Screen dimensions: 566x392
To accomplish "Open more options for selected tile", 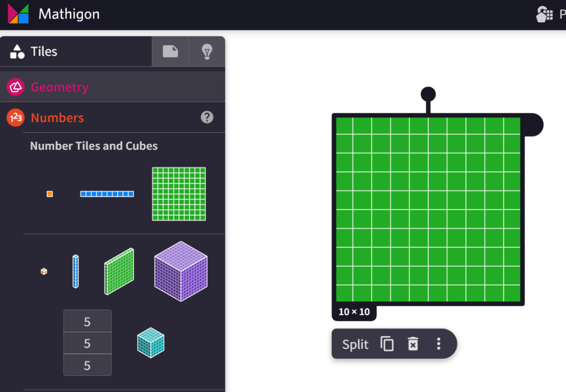I will click(438, 344).
